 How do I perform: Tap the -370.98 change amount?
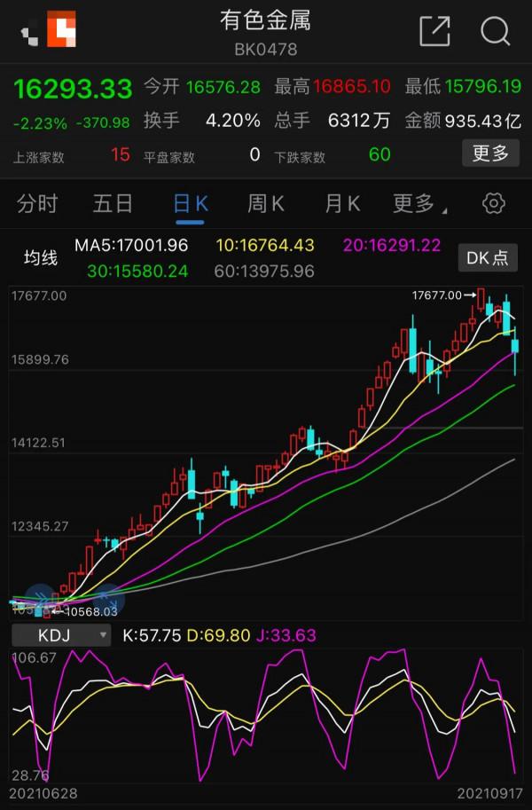point(104,123)
